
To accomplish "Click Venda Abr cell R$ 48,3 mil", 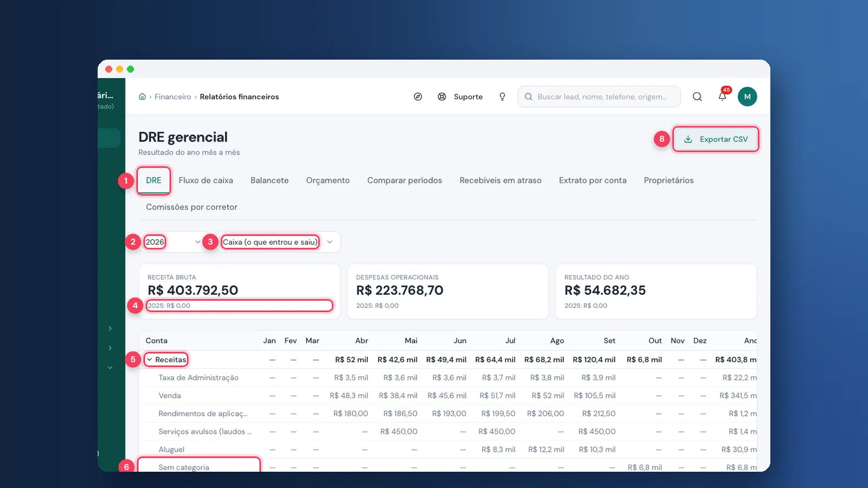I will (x=349, y=395).
